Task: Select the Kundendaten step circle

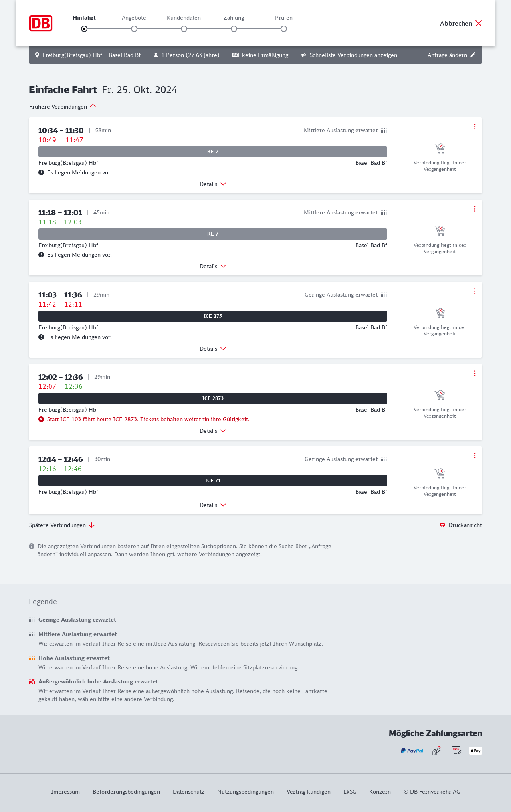Action: click(x=184, y=29)
